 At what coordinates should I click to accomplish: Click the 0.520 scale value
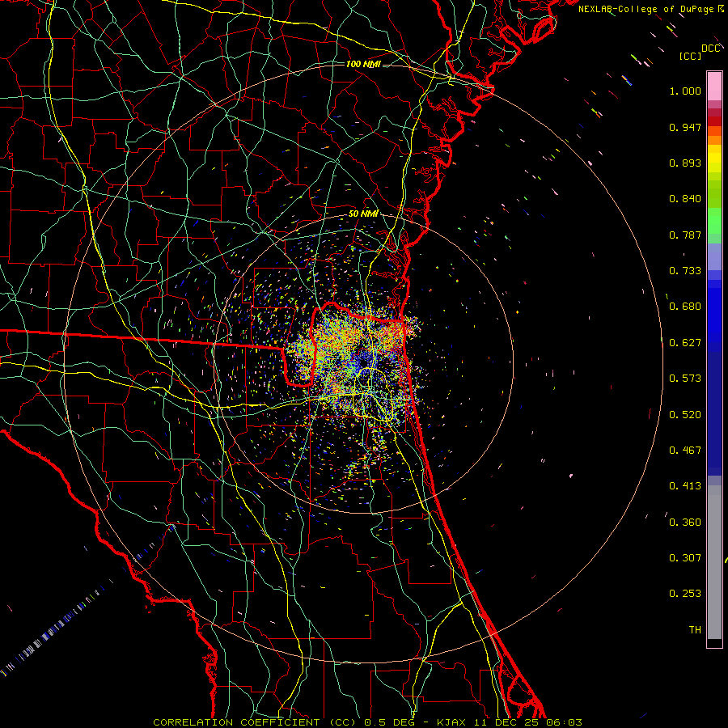tap(685, 415)
